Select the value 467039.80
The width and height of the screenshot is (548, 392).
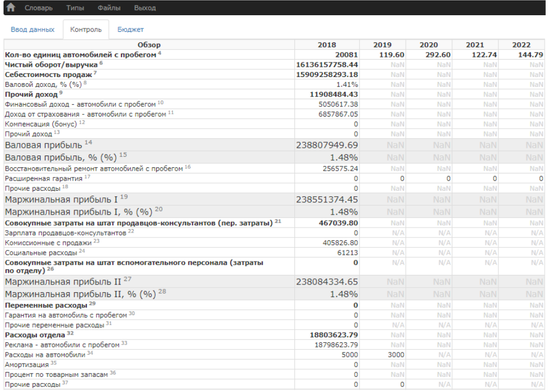pos(338,222)
